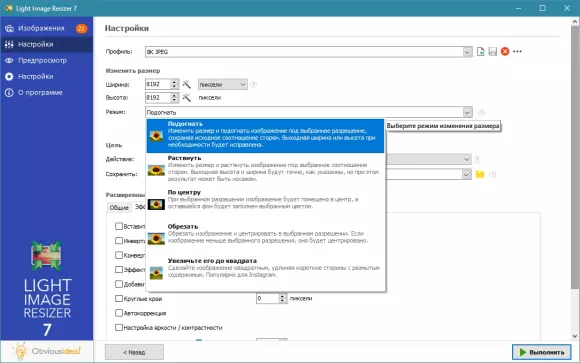
Task: Toggle the Конвер... checkbox
Action: coord(119,255)
